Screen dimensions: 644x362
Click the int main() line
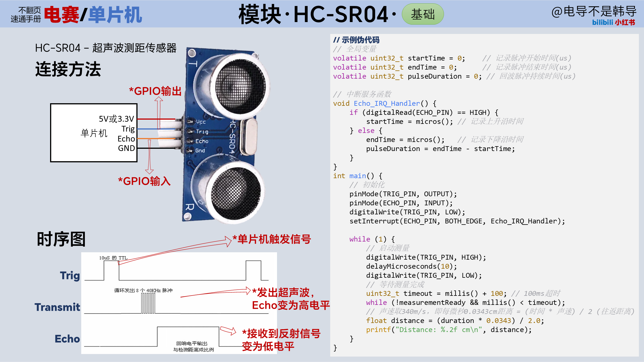pos(358,176)
